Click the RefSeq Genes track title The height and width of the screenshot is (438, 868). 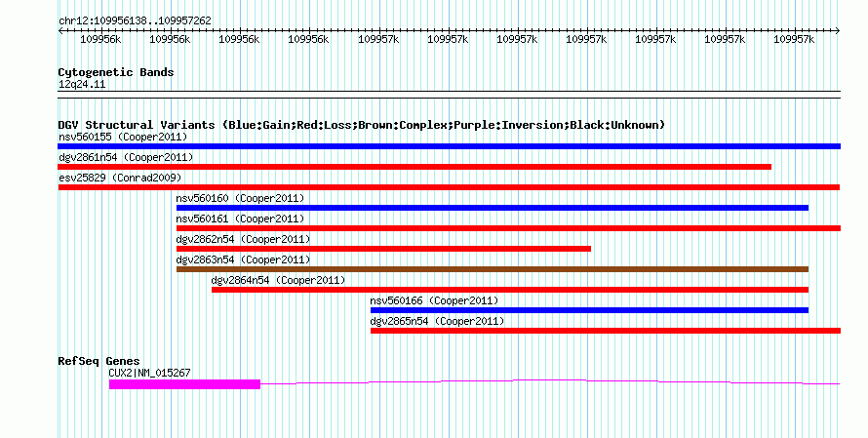coord(99,361)
